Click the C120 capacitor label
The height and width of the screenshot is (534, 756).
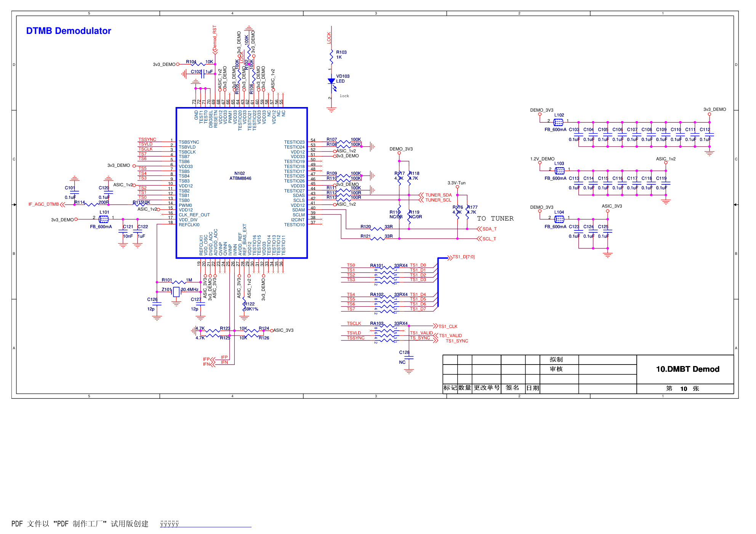[104, 188]
